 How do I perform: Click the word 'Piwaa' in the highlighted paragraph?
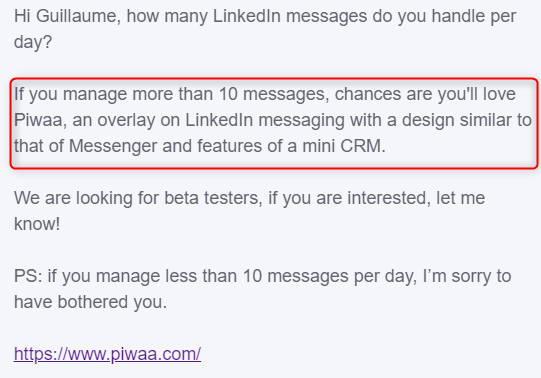(x=38, y=120)
